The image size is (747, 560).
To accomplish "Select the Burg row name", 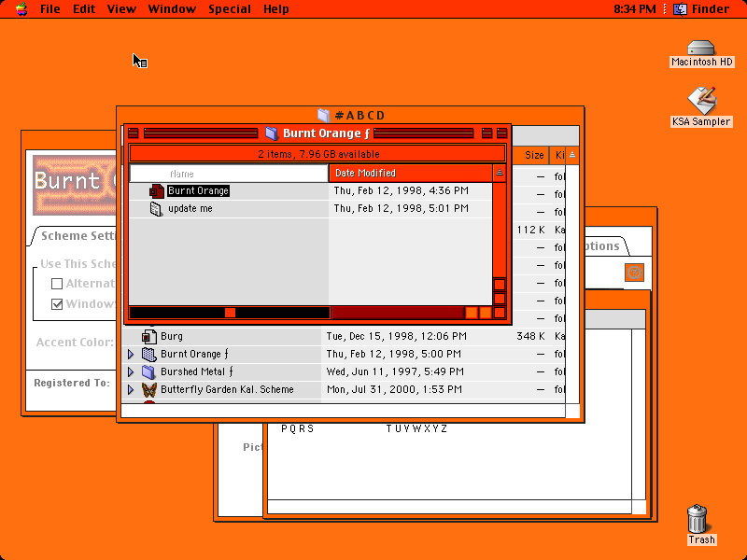I will coord(172,336).
